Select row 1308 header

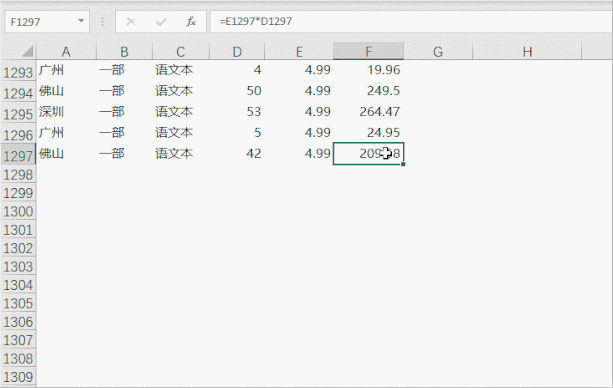pyautogui.click(x=18, y=358)
